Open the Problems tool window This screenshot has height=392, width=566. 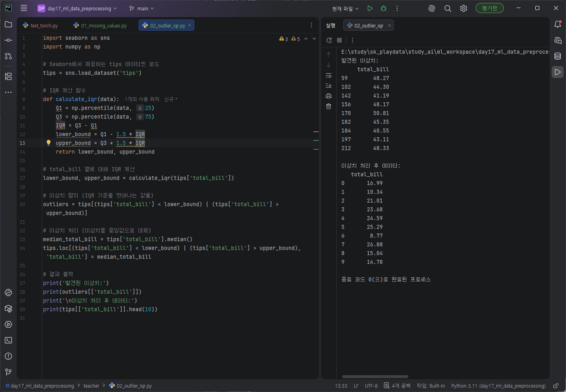8,356
